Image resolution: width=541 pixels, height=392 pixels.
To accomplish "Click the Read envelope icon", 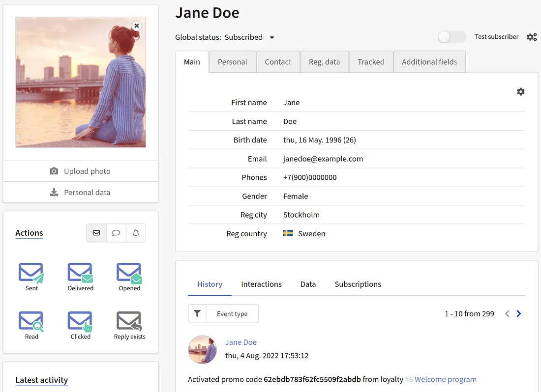I will pos(31,321).
